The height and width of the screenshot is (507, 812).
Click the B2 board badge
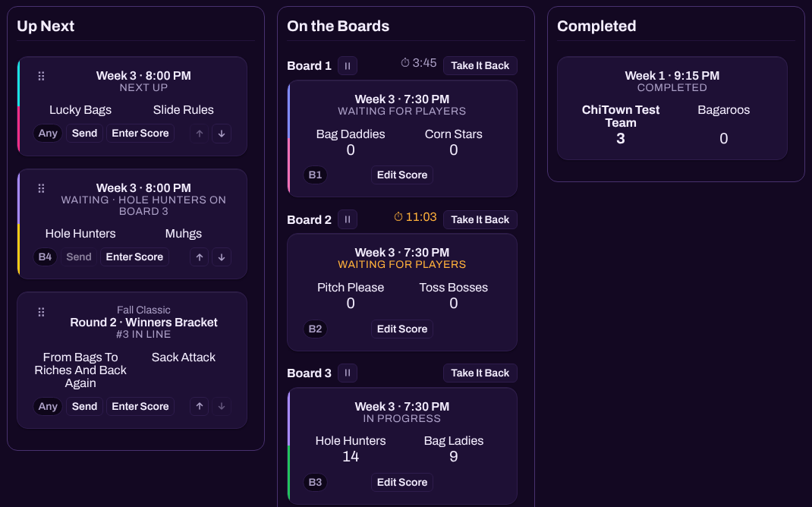click(x=316, y=329)
